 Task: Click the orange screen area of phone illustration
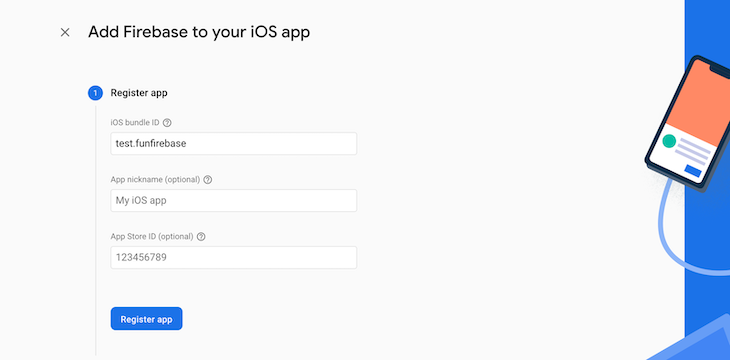pos(699,100)
